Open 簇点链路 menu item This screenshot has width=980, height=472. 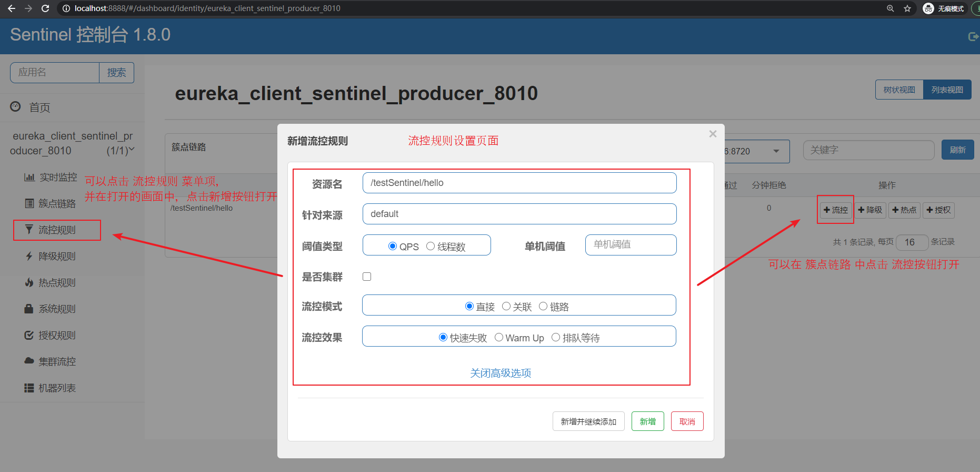[x=57, y=203]
